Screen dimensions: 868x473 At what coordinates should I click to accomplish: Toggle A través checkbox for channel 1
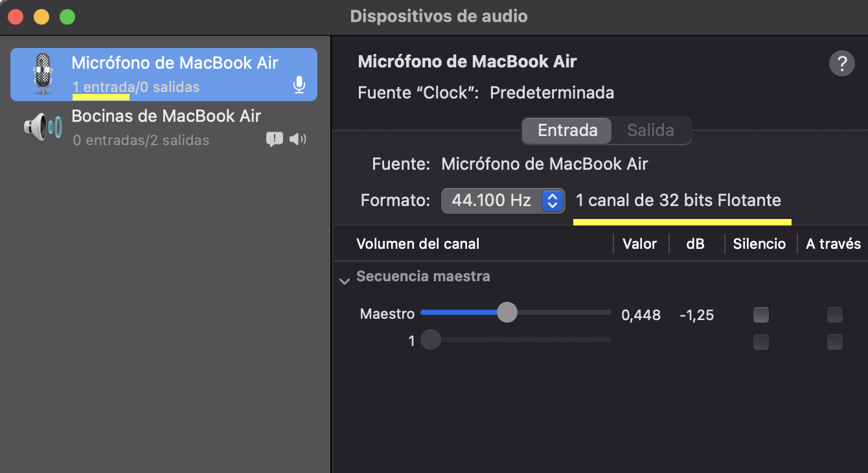(x=835, y=341)
